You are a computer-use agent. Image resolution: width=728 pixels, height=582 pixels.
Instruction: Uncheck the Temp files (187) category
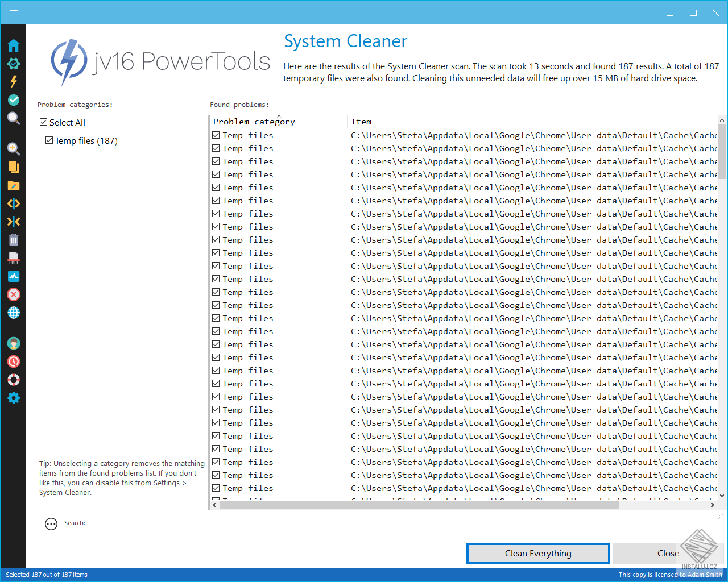coord(49,140)
